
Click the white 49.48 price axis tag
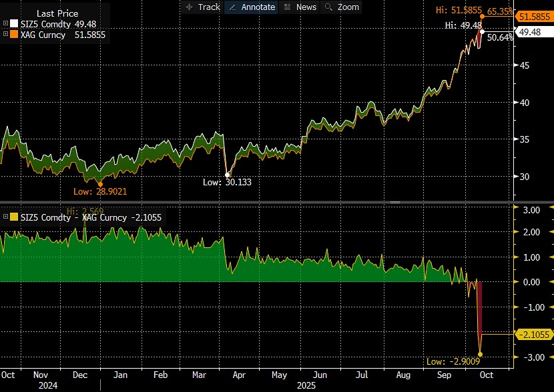click(x=534, y=32)
